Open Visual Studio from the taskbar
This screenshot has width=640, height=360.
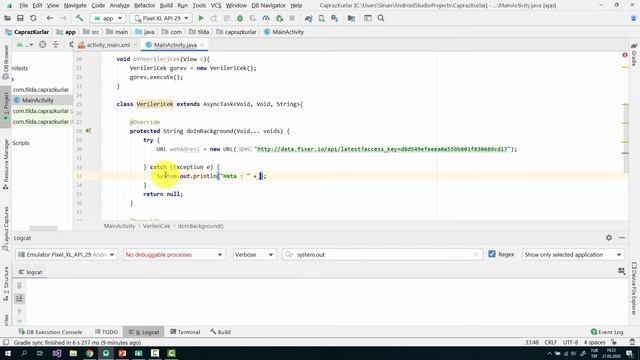pos(57,353)
